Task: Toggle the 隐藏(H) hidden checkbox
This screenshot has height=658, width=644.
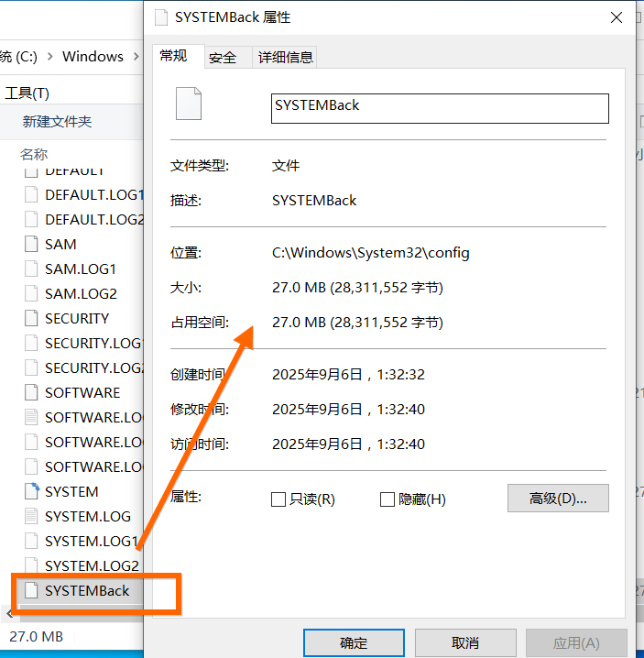Action: (x=387, y=499)
